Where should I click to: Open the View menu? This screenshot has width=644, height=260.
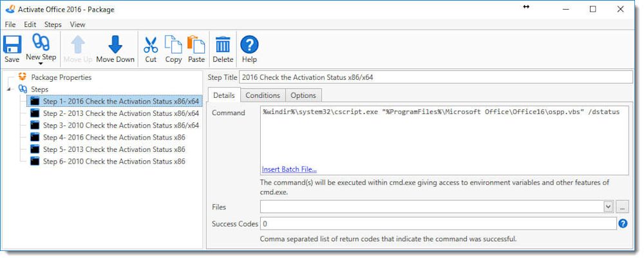coord(77,24)
